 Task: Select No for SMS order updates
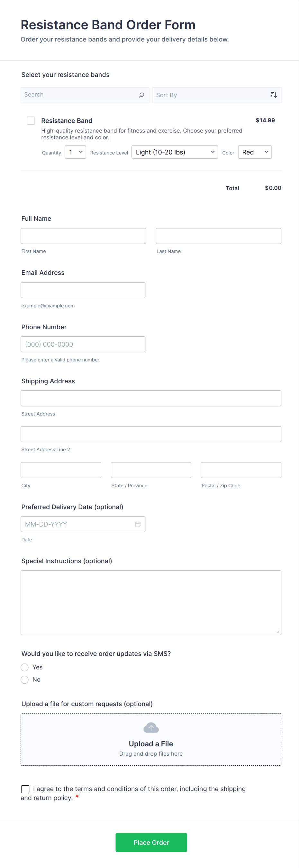tap(24, 680)
